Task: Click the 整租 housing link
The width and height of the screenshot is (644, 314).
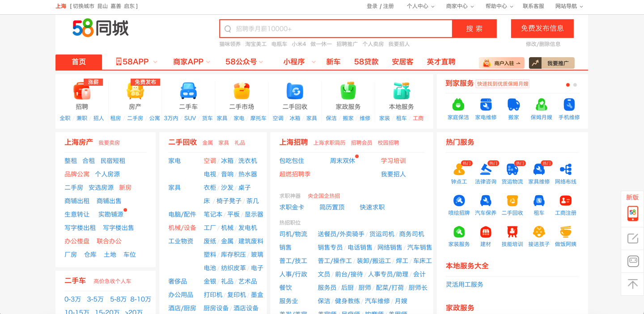Action: coord(71,161)
